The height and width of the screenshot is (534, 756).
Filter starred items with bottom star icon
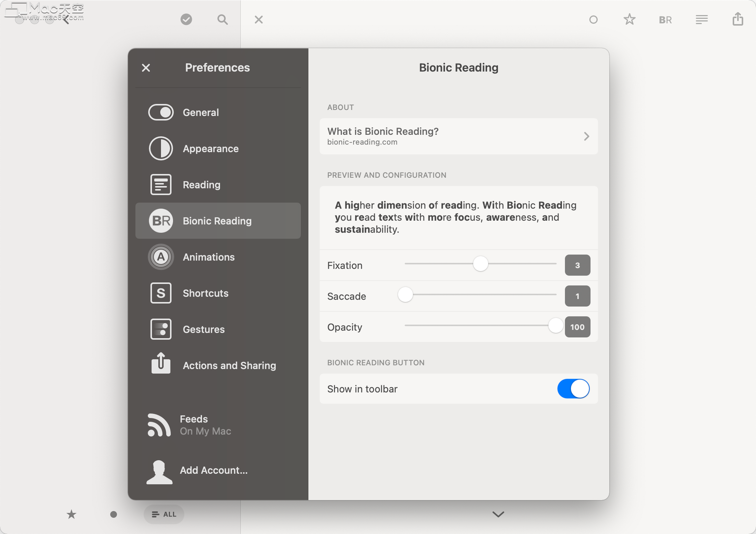(71, 514)
